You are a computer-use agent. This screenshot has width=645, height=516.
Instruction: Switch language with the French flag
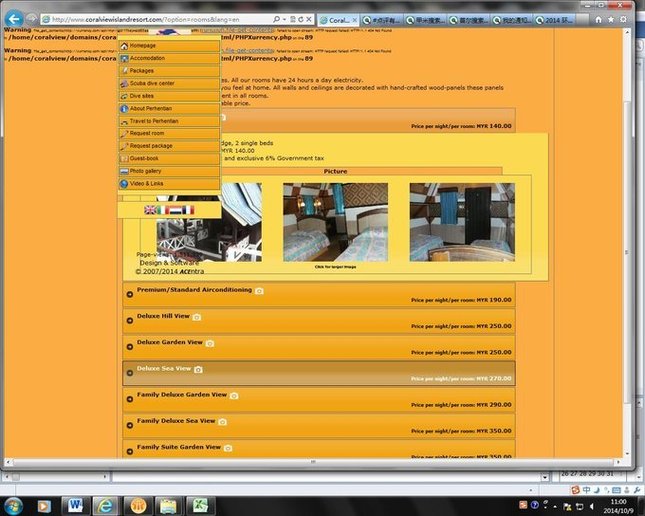click(188, 210)
